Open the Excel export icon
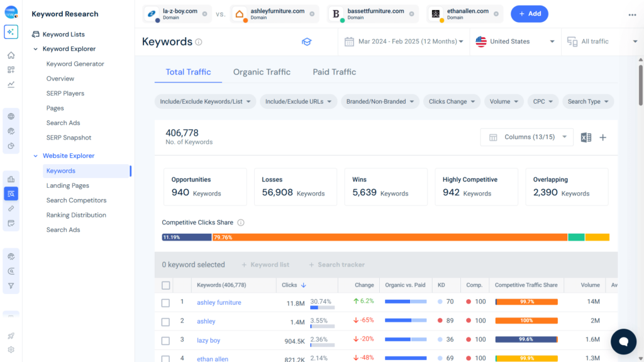Screen dimensions: 644x362 coord(586,137)
